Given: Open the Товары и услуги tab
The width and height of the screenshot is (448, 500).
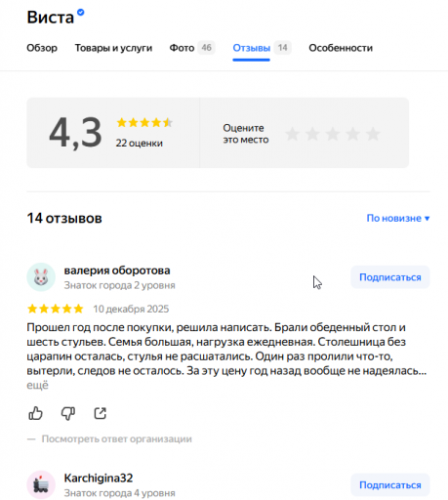Looking at the screenshot, I should click(x=113, y=48).
